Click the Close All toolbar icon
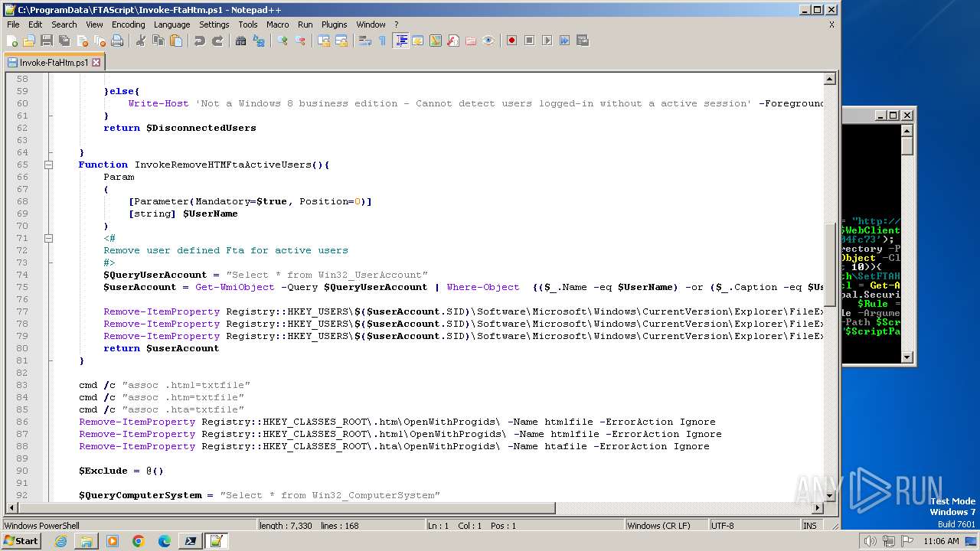Viewport: 980px width, 551px height. [100, 41]
